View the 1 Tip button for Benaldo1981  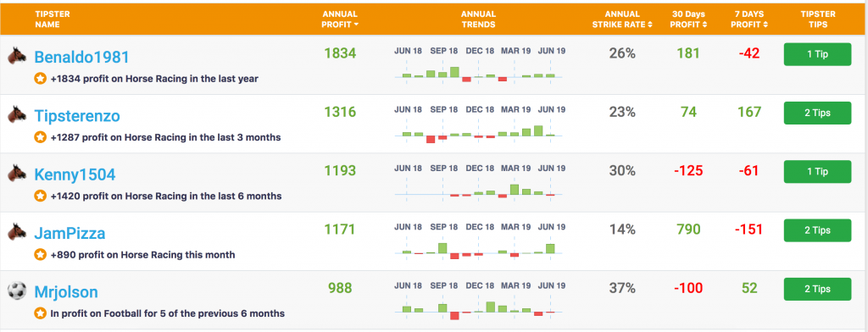[817, 54]
